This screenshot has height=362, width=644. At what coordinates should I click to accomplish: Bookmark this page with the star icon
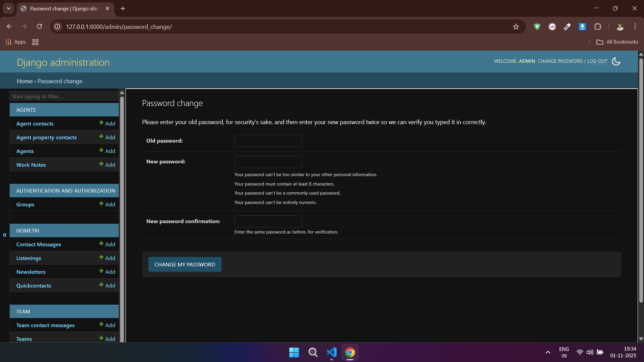pyautogui.click(x=516, y=27)
